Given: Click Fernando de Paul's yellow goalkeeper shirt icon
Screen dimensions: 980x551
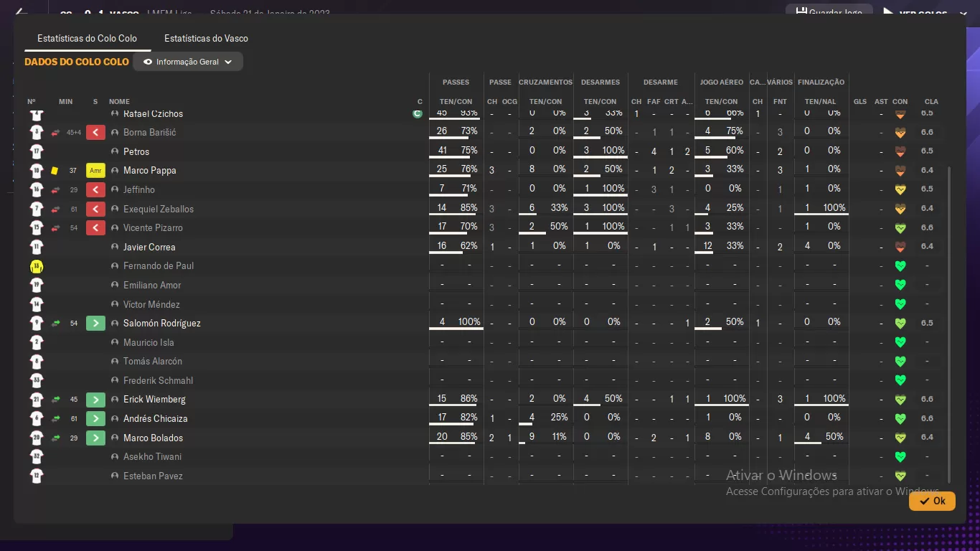Looking at the screenshot, I should pyautogui.click(x=37, y=266).
